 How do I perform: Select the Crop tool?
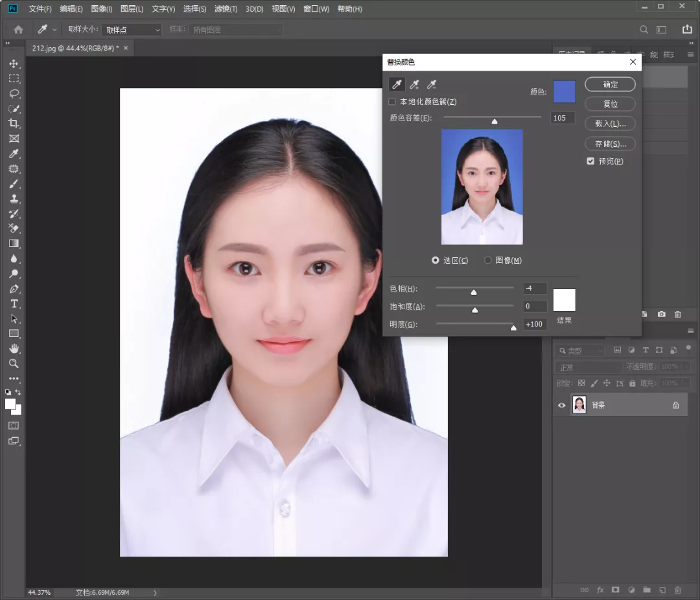tap(14, 123)
